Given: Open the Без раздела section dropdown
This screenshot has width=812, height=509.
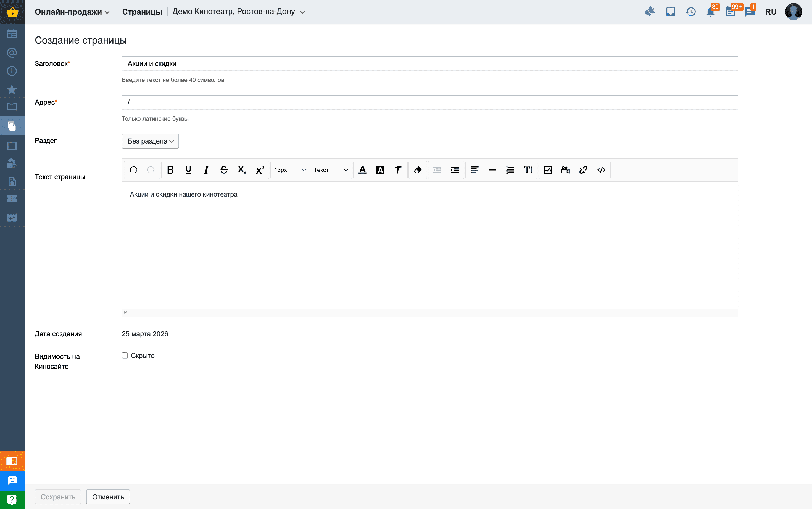Looking at the screenshot, I should pyautogui.click(x=150, y=141).
